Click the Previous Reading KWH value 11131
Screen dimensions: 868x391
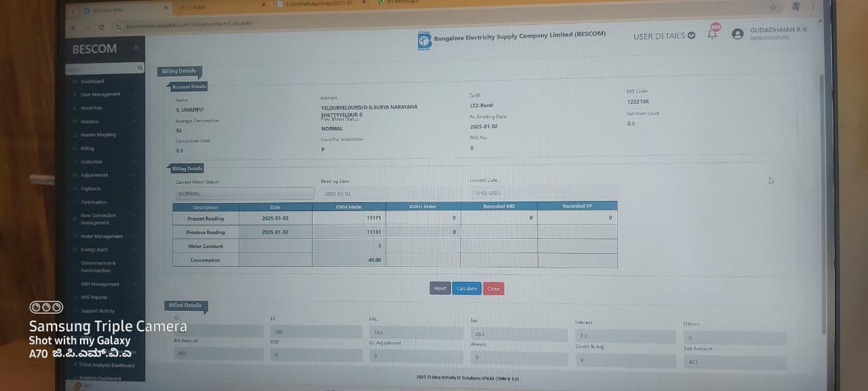pos(374,232)
